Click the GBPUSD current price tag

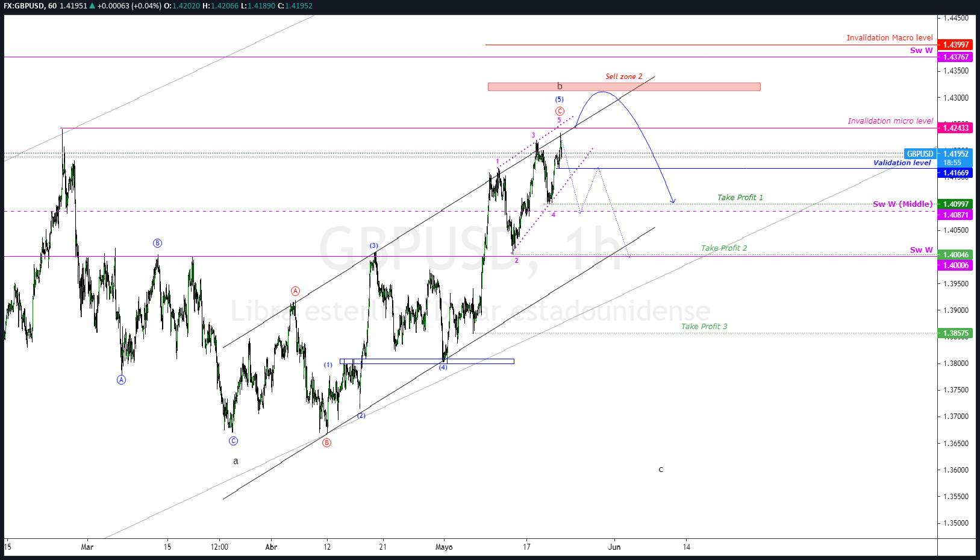coord(920,154)
